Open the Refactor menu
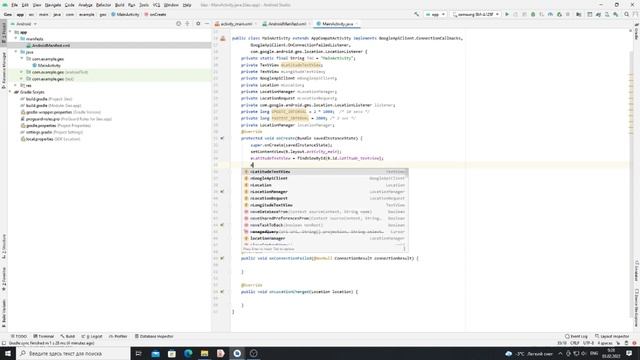640x360 pixels. click(x=103, y=5)
